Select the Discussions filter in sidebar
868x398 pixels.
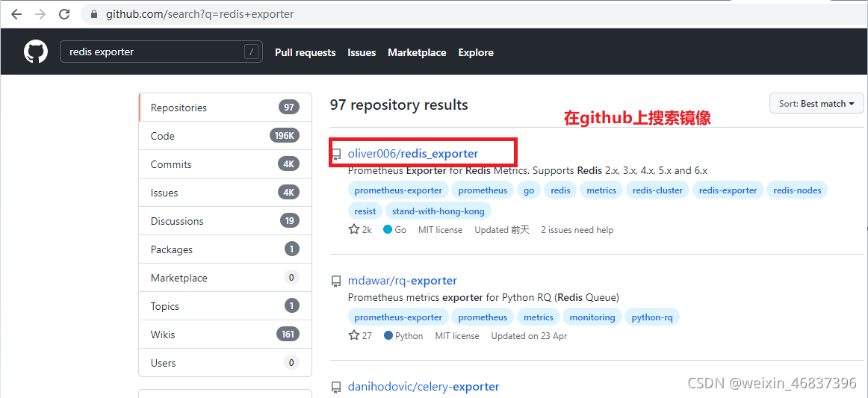pyautogui.click(x=225, y=221)
